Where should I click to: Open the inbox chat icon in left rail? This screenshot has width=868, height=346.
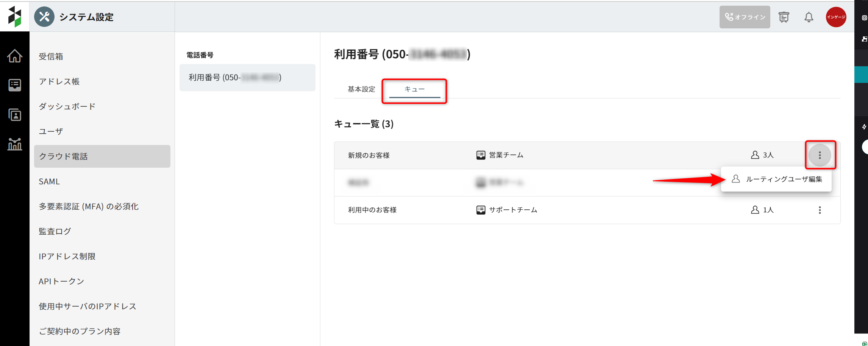pos(14,85)
